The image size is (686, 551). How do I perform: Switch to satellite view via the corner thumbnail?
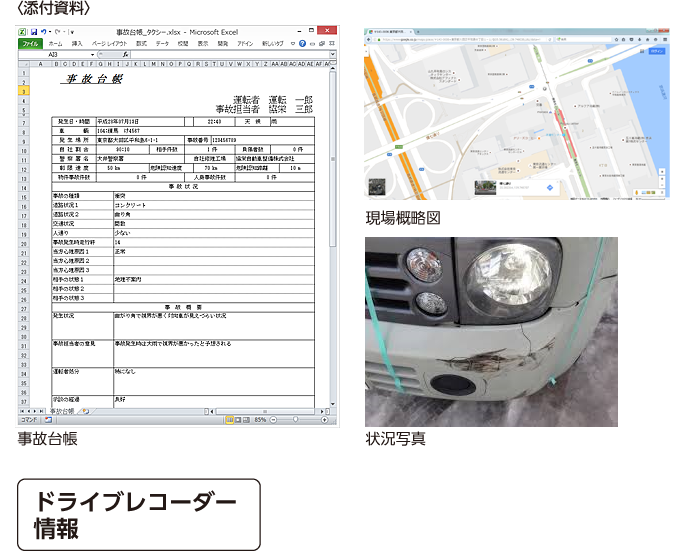[377, 186]
